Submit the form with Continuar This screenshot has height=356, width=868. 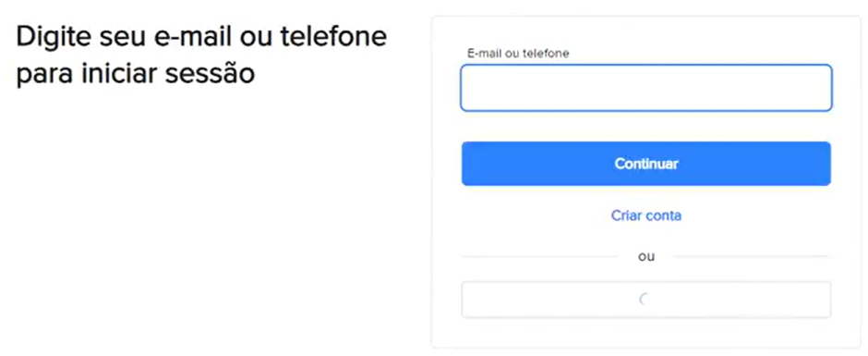pyautogui.click(x=646, y=164)
